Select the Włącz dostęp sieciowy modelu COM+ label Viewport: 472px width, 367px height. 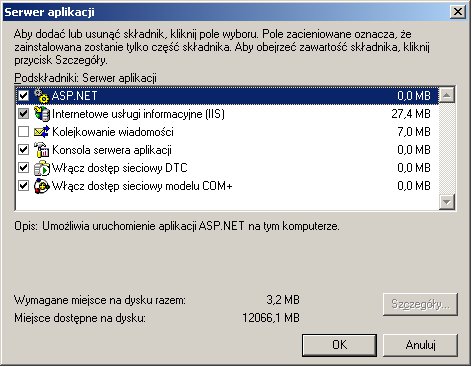click(x=142, y=186)
